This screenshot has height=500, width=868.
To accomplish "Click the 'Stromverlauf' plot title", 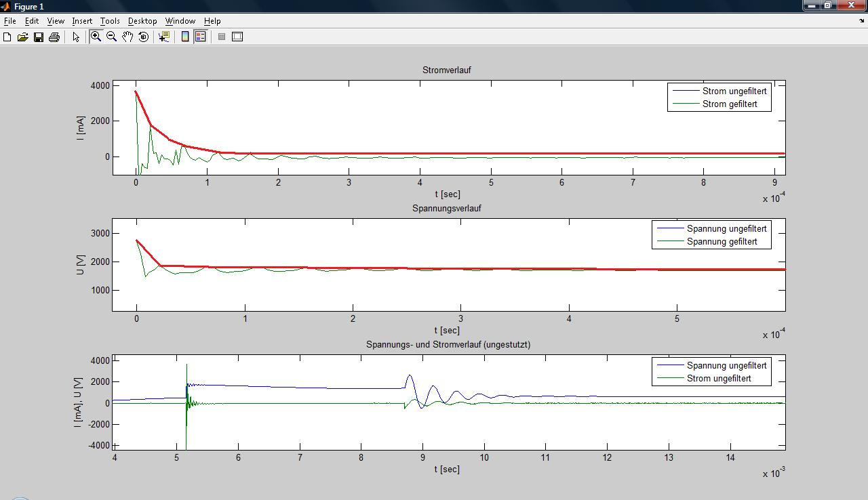I will click(x=446, y=70).
